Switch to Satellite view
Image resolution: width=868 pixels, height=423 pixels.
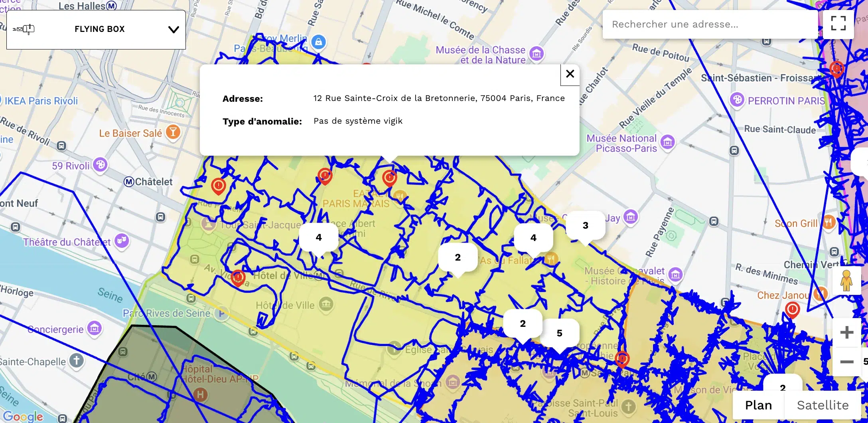(822, 405)
